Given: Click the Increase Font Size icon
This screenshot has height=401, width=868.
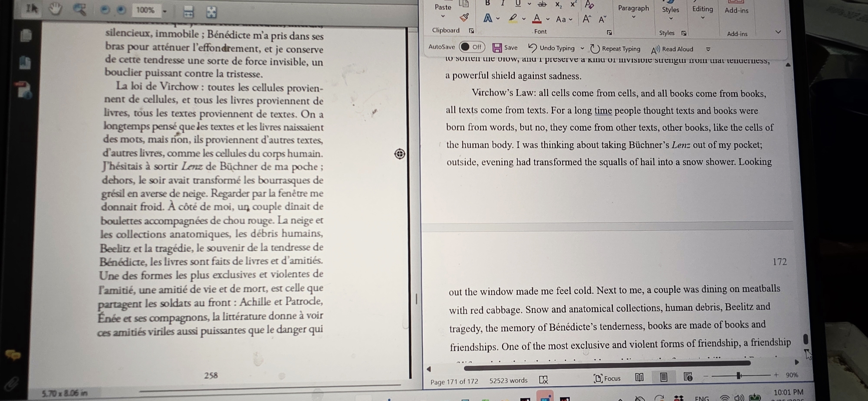Looking at the screenshot, I should (x=587, y=19).
